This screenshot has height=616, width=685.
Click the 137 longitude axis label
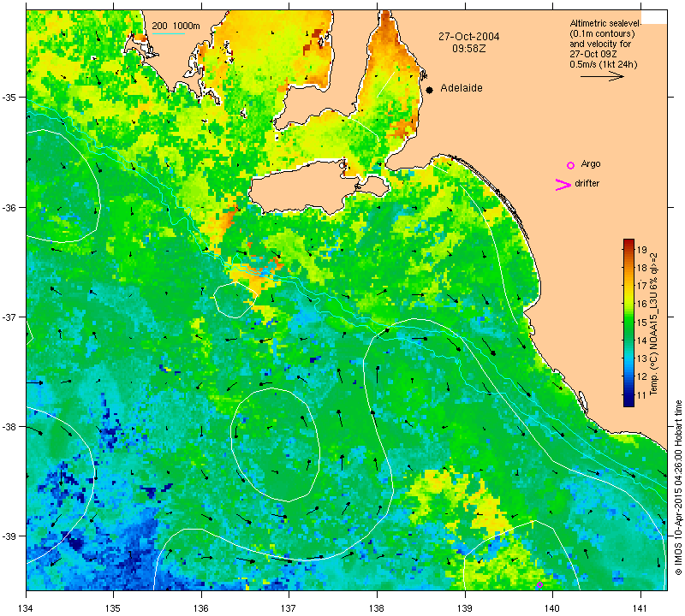(x=289, y=607)
